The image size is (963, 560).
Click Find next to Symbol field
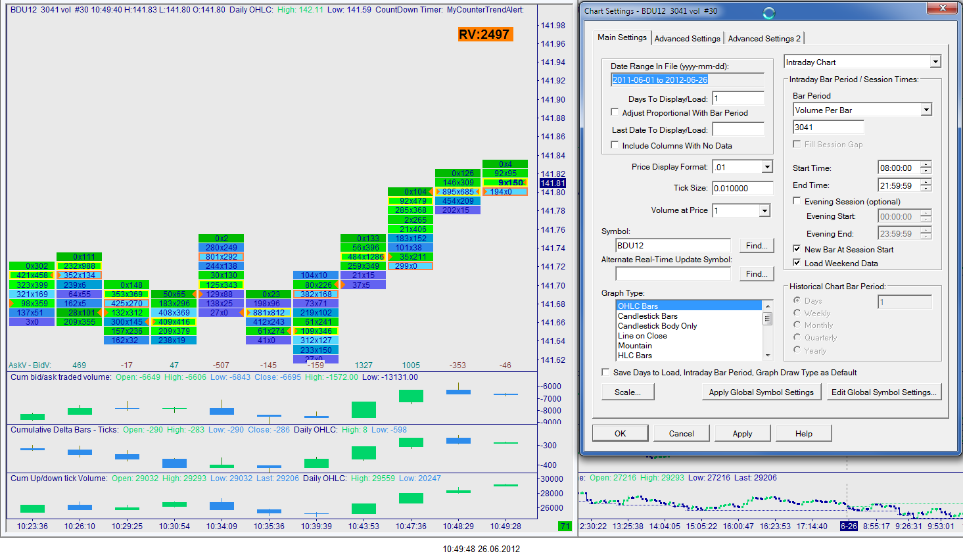tap(757, 246)
